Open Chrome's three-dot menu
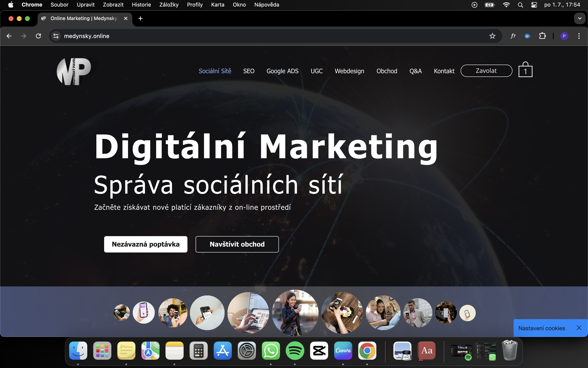The width and height of the screenshot is (588, 368). click(x=579, y=36)
